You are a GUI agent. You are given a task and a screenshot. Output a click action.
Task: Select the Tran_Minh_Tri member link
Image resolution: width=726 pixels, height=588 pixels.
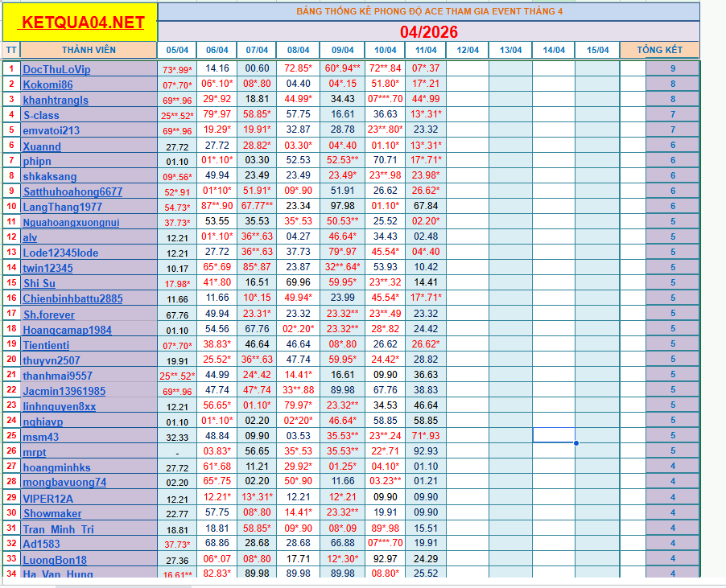[58, 528]
